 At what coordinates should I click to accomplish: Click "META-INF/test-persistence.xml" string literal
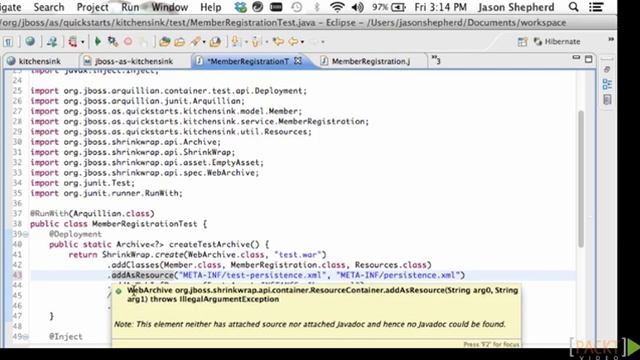click(x=253, y=275)
